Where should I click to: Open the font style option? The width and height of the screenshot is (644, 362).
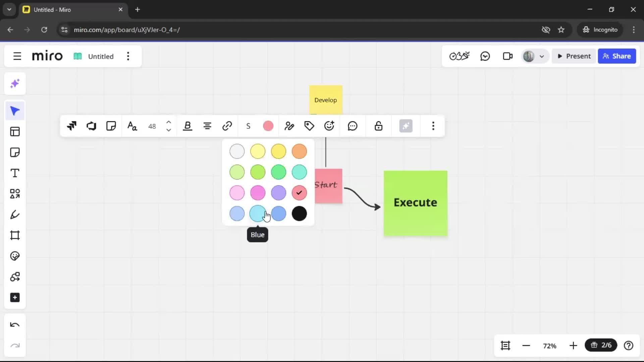[x=132, y=126]
